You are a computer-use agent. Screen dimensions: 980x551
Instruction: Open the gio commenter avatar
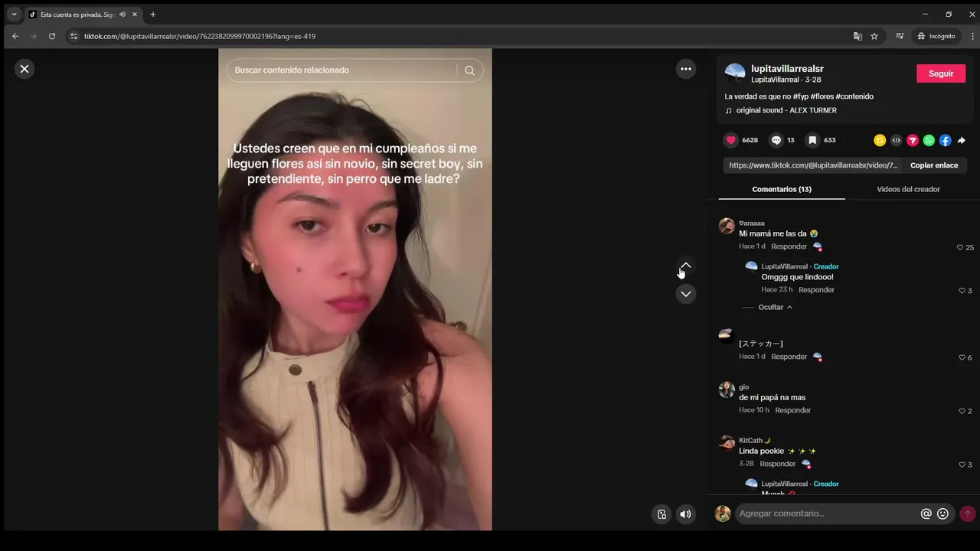pos(727,390)
